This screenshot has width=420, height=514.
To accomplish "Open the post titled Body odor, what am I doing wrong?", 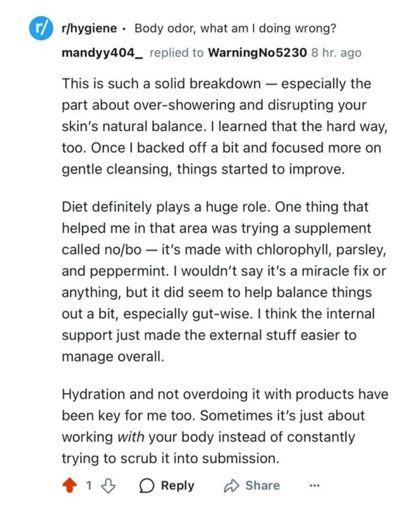I will (235, 28).
